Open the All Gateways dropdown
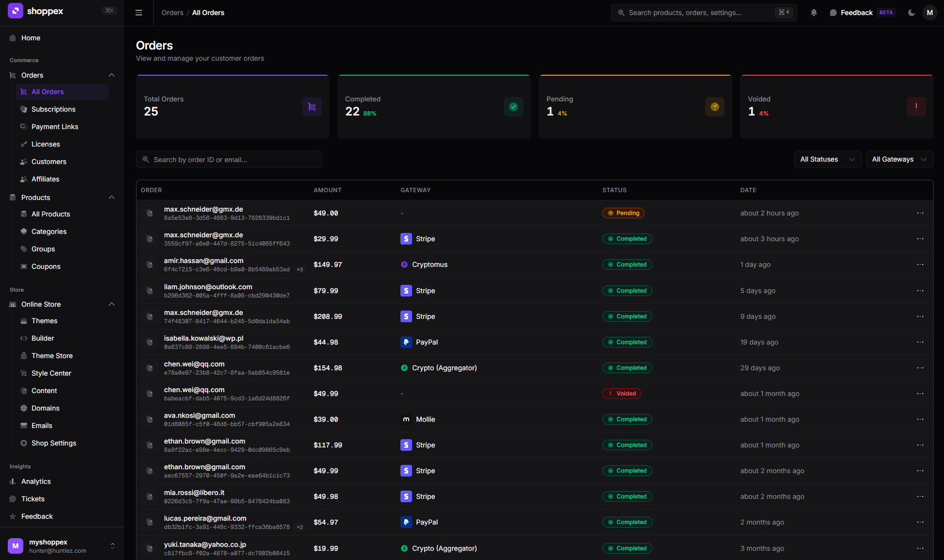Viewport: 944px width, 560px height. tap(899, 159)
